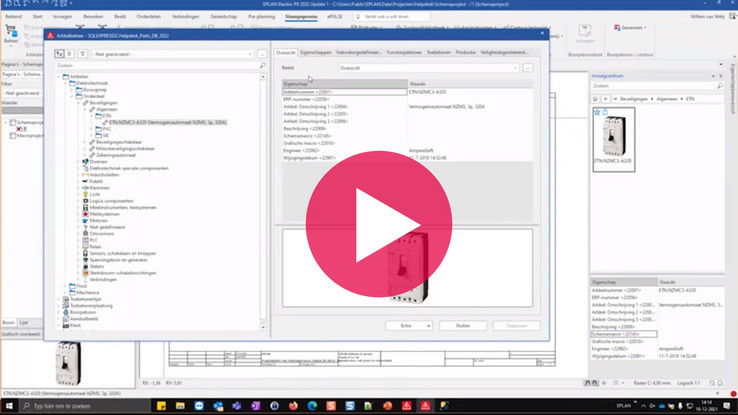Click the Inductiviteiten category icon
The width and height of the screenshot is (738, 415).
(x=85, y=175)
